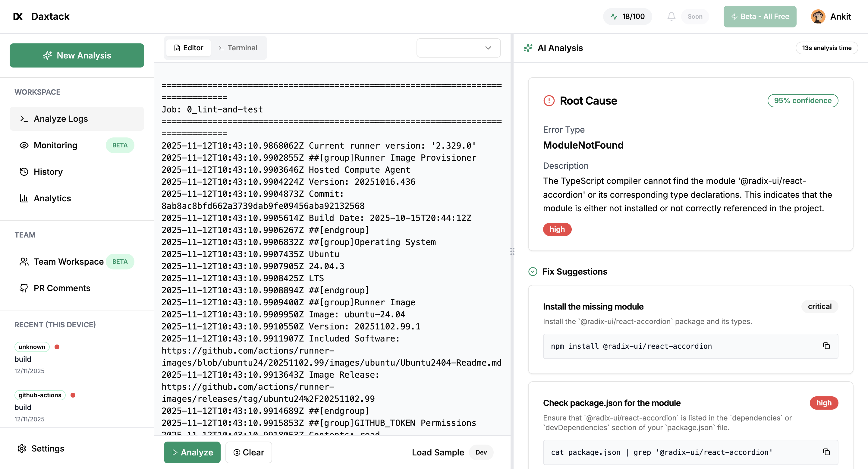Click the Analyze button
The width and height of the screenshot is (868, 469).
point(192,452)
